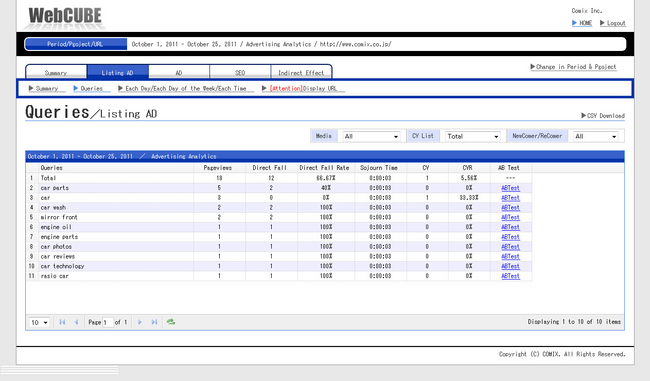Open ABTest link for car row
Viewport: 650px width, 381px height.
click(510, 198)
